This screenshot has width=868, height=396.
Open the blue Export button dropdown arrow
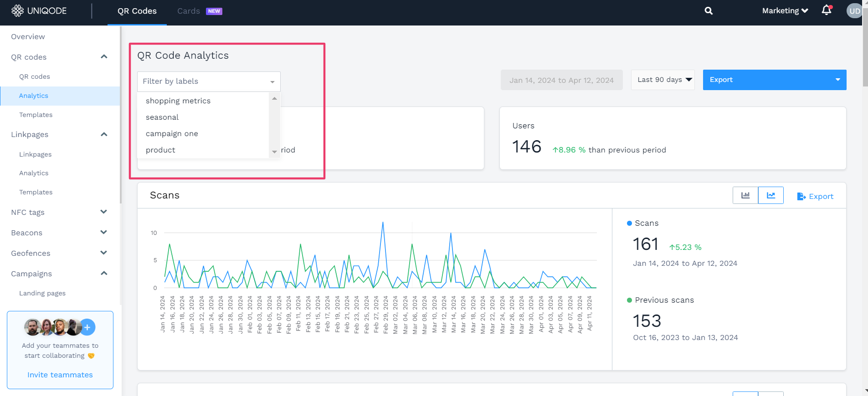837,80
